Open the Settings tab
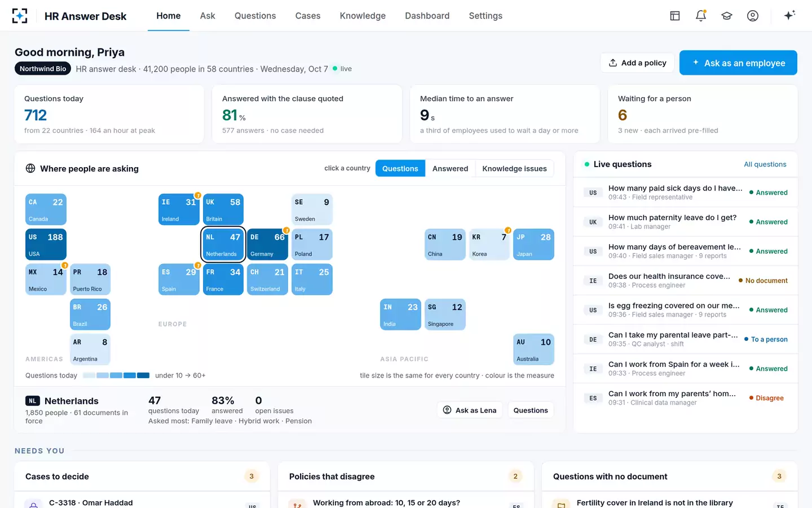 (x=486, y=16)
